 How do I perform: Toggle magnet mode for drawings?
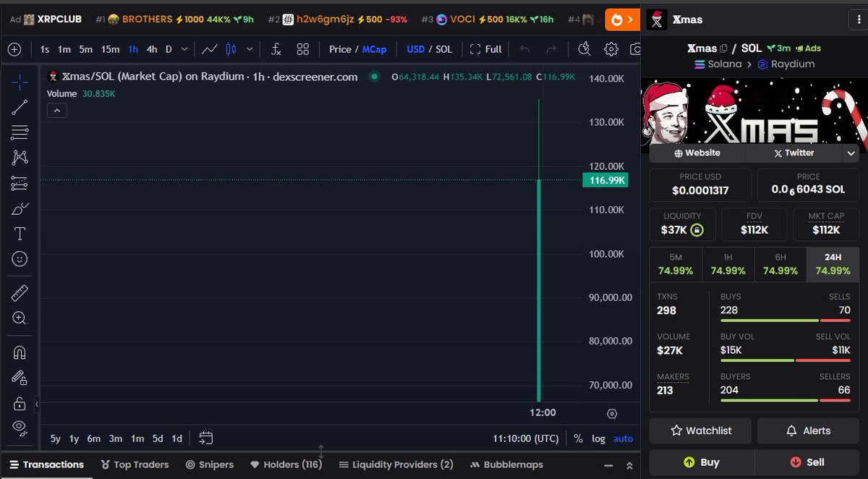[x=20, y=352]
